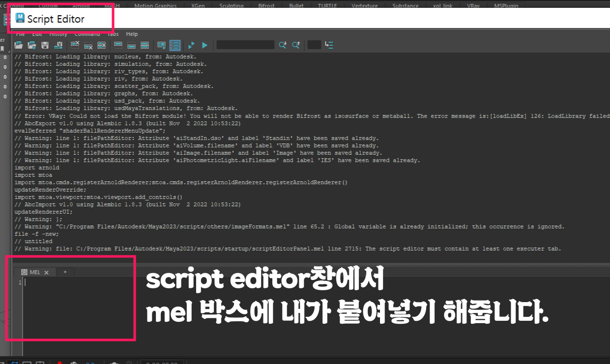Click the Clear All icon
Image resolution: width=610 pixels, height=364 pixels.
coord(102,45)
